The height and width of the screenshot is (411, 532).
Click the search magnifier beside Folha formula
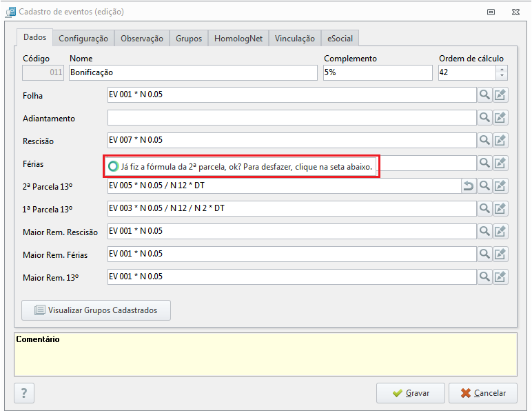pyautogui.click(x=485, y=94)
